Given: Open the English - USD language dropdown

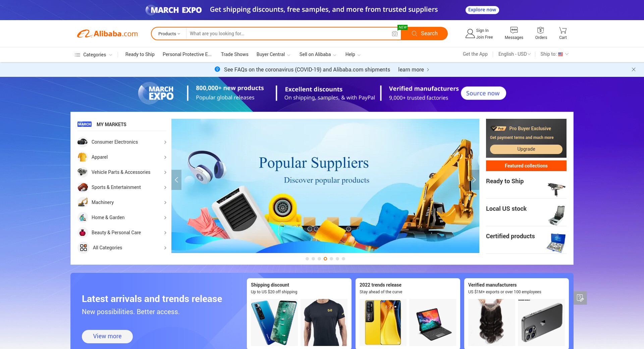Looking at the screenshot, I should [x=515, y=54].
